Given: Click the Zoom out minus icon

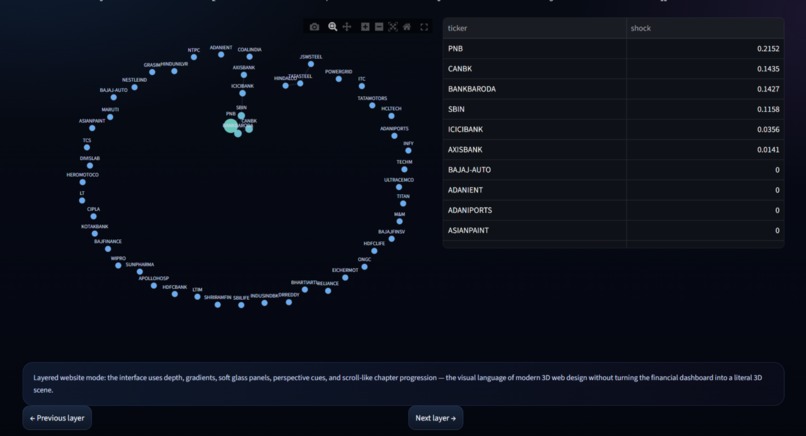Looking at the screenshot, I should pos(379,27).
